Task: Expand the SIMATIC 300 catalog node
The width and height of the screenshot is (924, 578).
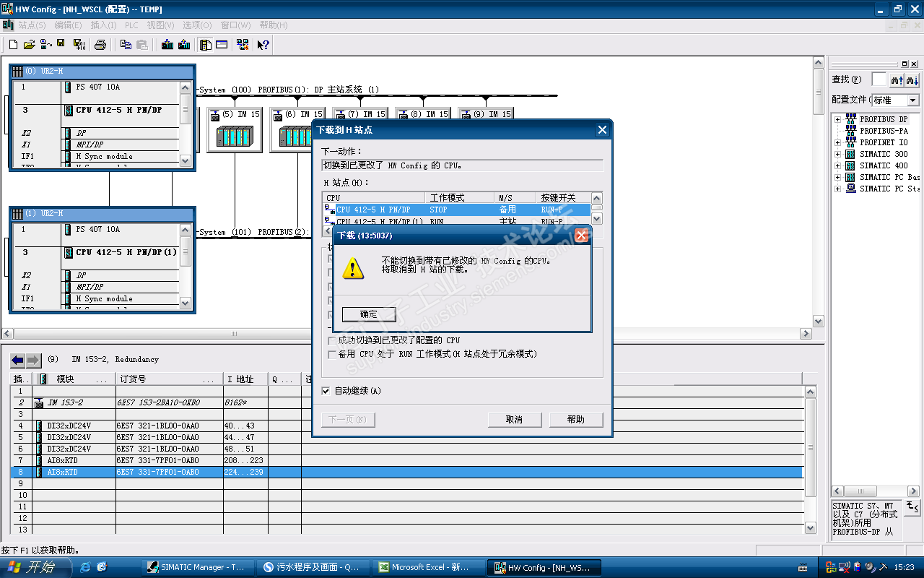Action: pyautogui.click(x=837, y=154)
